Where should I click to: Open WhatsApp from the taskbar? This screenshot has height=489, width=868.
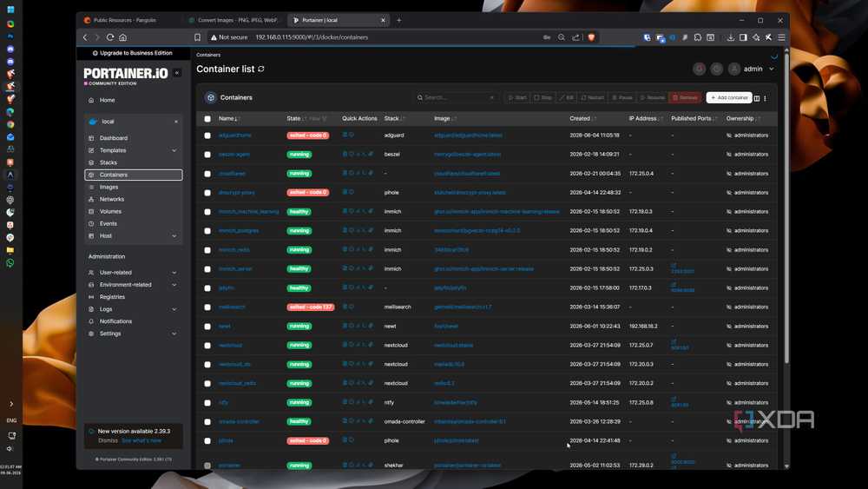[10, 263]
